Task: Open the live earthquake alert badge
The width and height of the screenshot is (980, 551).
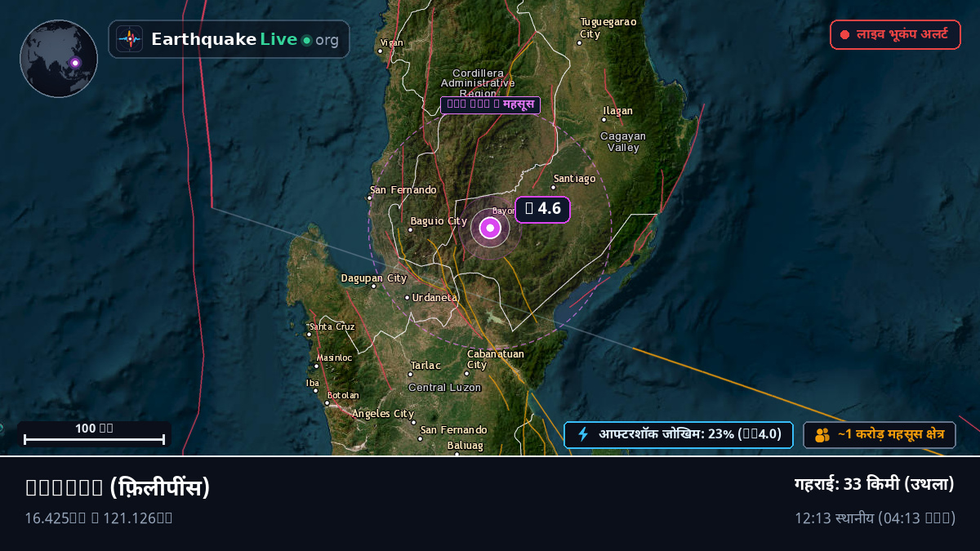Action: point(895,35)
